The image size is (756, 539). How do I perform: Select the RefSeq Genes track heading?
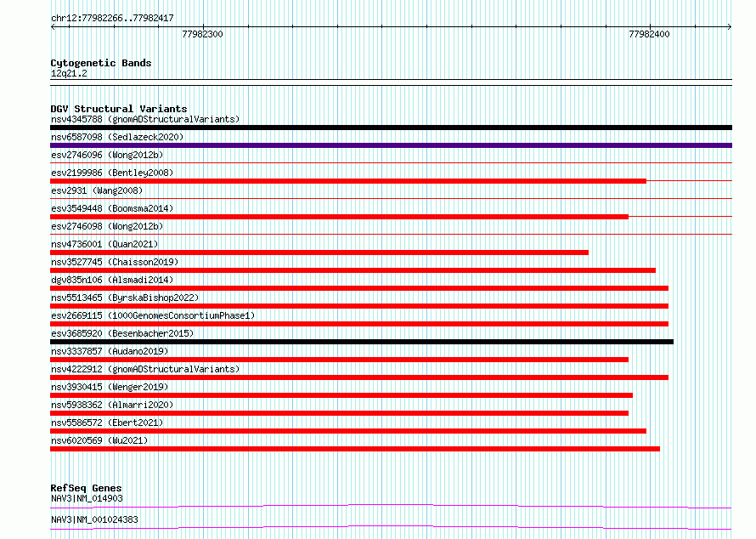pos(86,488)
